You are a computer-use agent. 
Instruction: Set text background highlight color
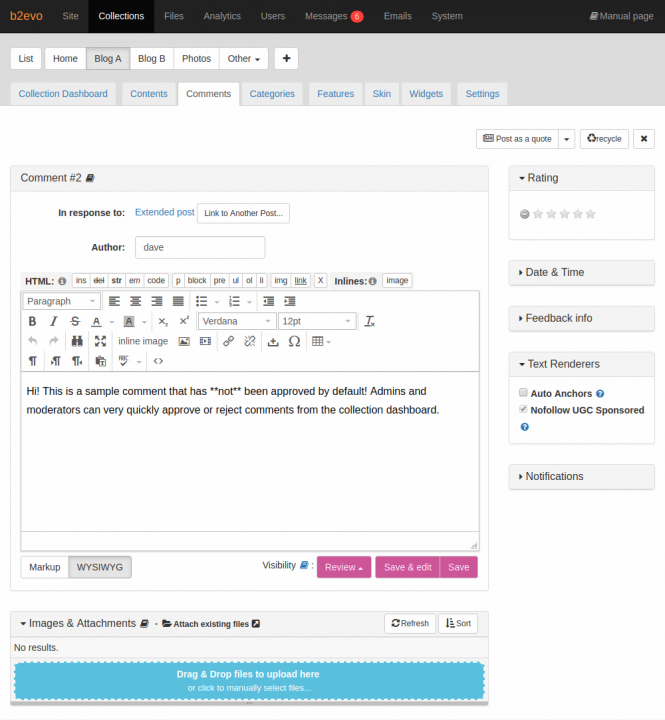click(x=129, y=321)
